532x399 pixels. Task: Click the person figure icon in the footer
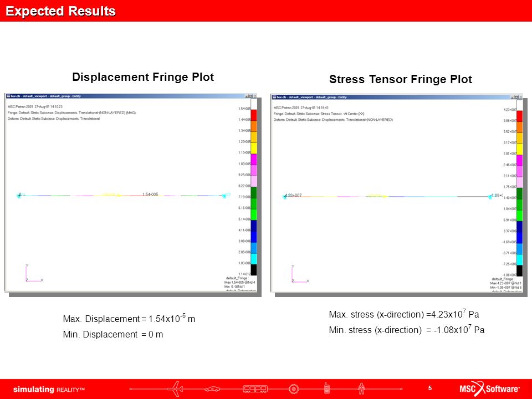(361, 388)
